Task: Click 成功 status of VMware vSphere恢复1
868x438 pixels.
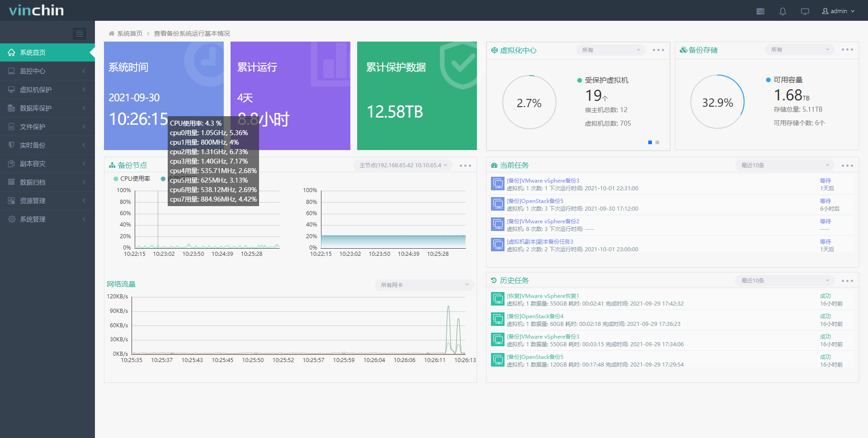Action: click(826, 296)
